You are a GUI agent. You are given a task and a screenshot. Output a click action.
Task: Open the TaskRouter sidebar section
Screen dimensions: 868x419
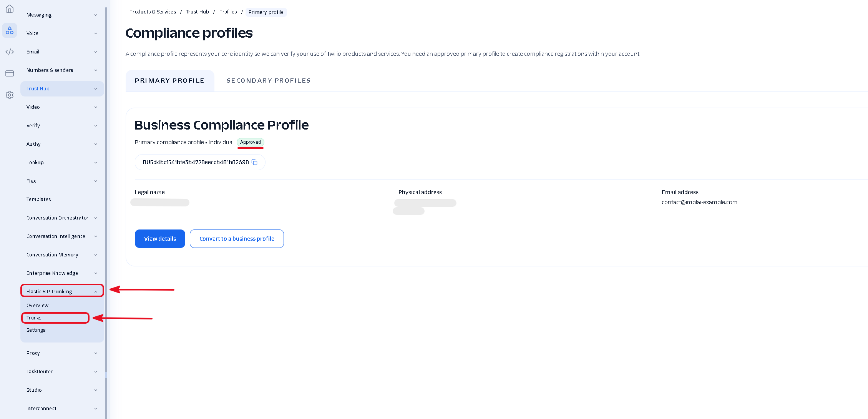pos(62,372)
